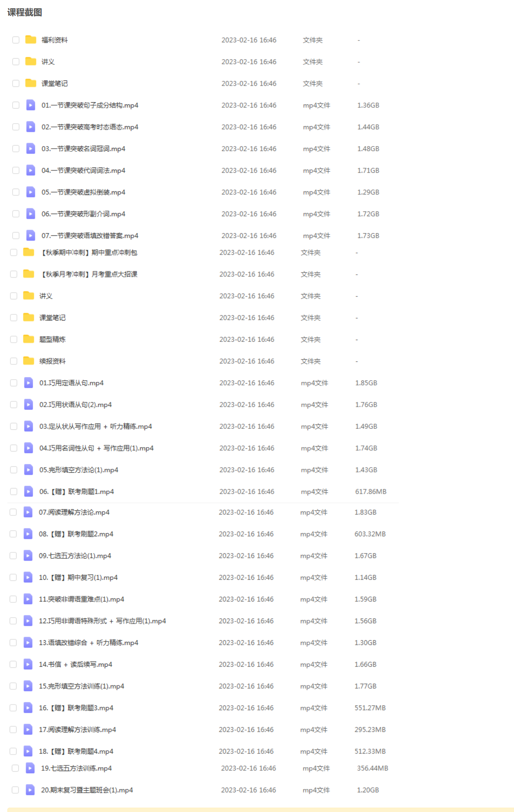Click the folder icon for 续报资料
Viewport: 514px width, 812px height.
click(x=28, y=361)
